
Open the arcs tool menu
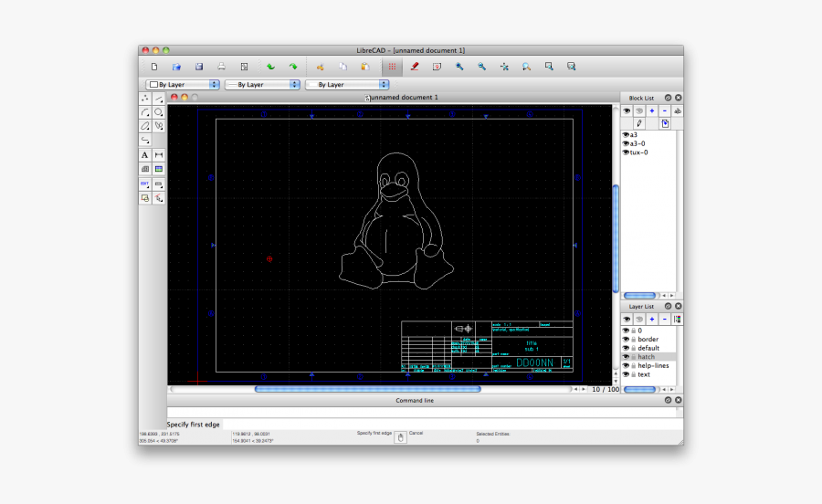click(145, 112)
